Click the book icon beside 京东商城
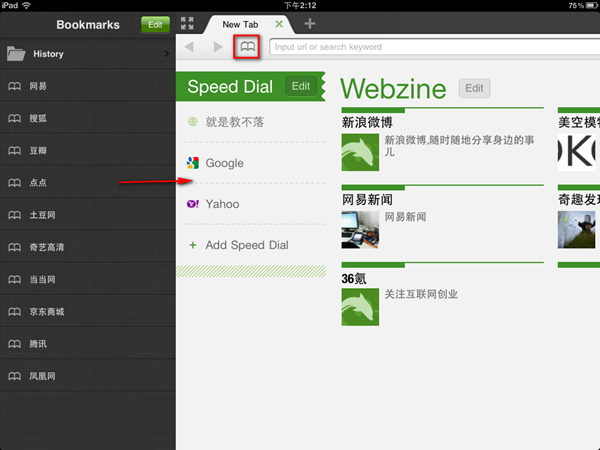Viewport: 600px width, 450px height. point(15,311)
